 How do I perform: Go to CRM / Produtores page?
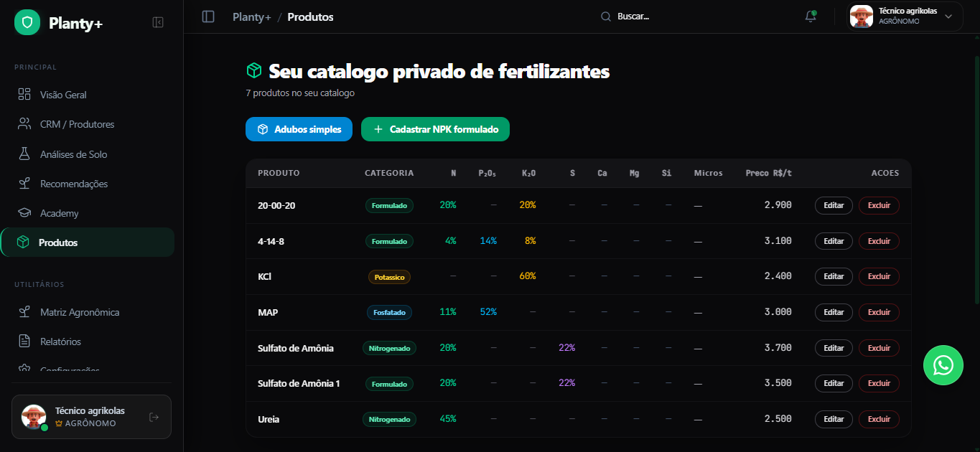click(77, 124)
